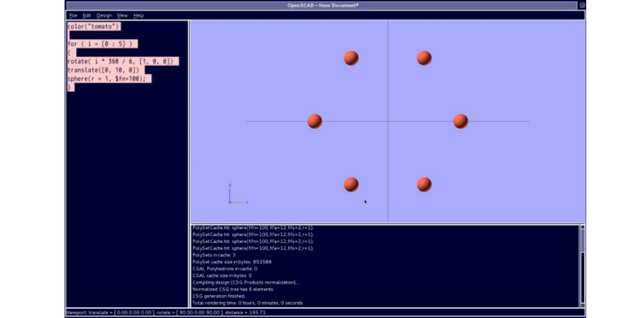644x318 pixels.
Task: Click the "Total rendering time" console line
Action: 247,303
